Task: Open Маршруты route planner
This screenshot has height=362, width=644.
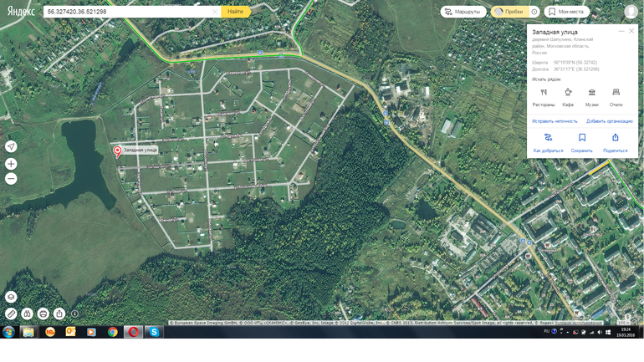Action: (x=463, y=12)
